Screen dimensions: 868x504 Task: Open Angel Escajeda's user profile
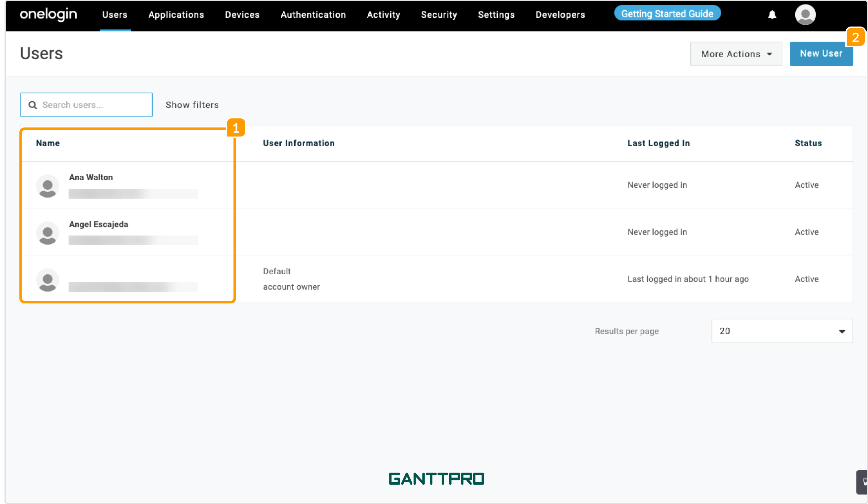coord(99,224)
